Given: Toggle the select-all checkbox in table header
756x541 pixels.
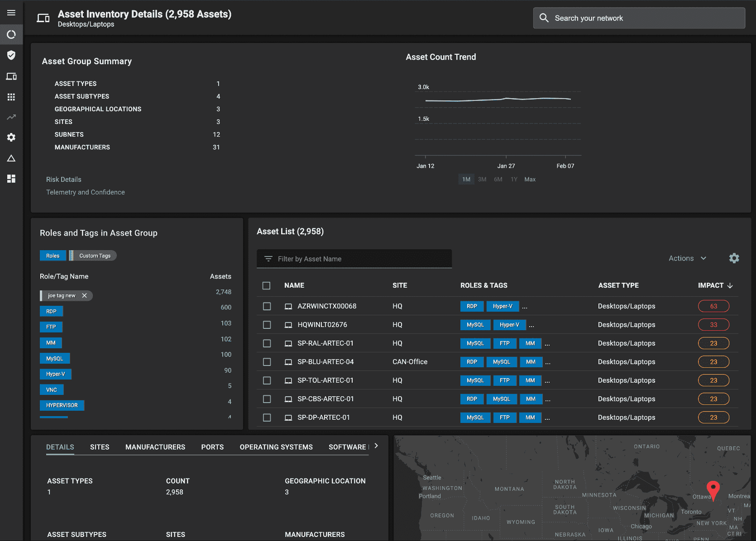Looking at the screenshot, I should (x=267, y=285).
